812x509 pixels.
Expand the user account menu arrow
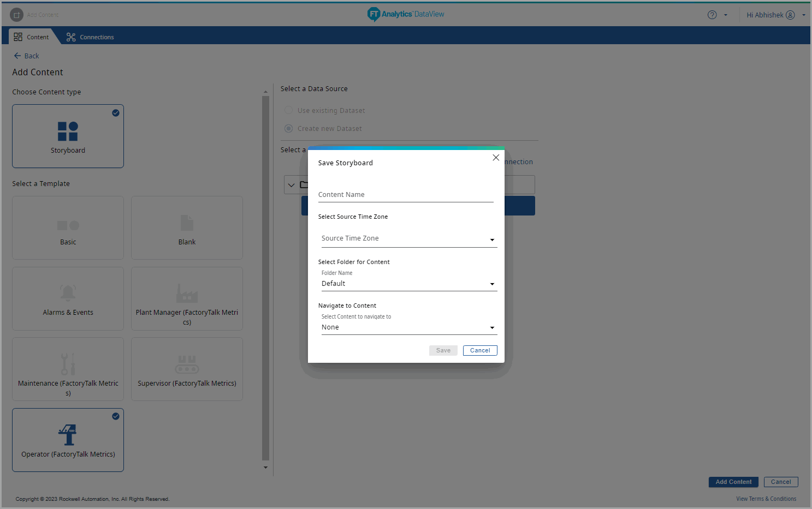804,15
